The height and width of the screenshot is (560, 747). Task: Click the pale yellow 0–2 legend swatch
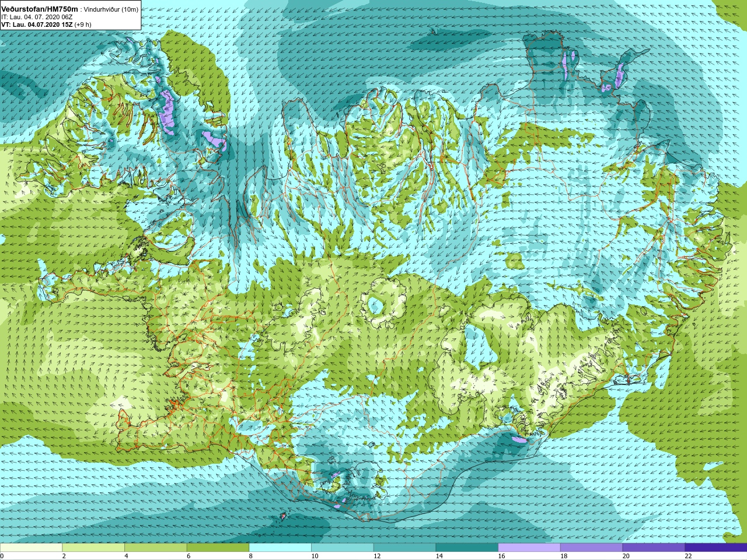31,548
